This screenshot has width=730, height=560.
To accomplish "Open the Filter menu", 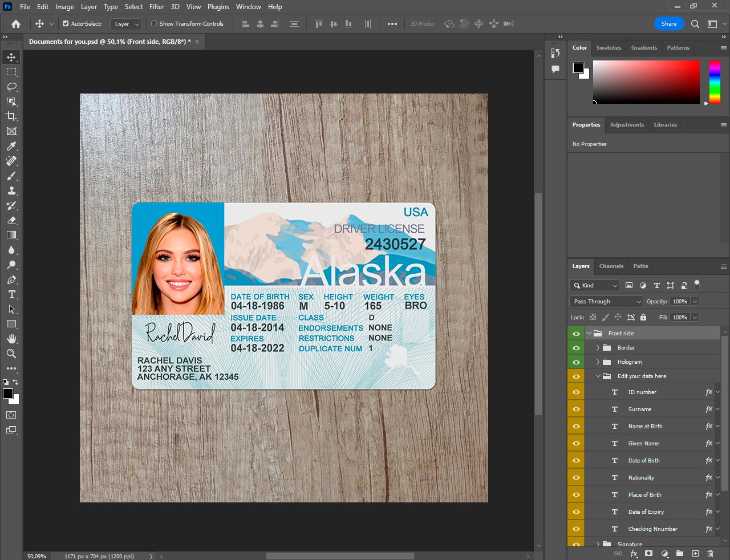I will [x=157, y=7].
